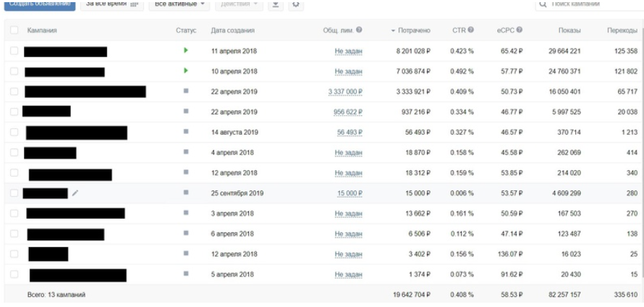Click the eCPC value 91.62 ₽
The height and width of the screenshot is (307, 644).
coord(512,274)
